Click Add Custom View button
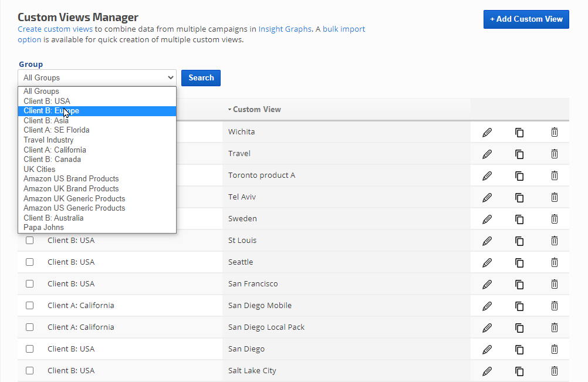 (x=526, y=19)
